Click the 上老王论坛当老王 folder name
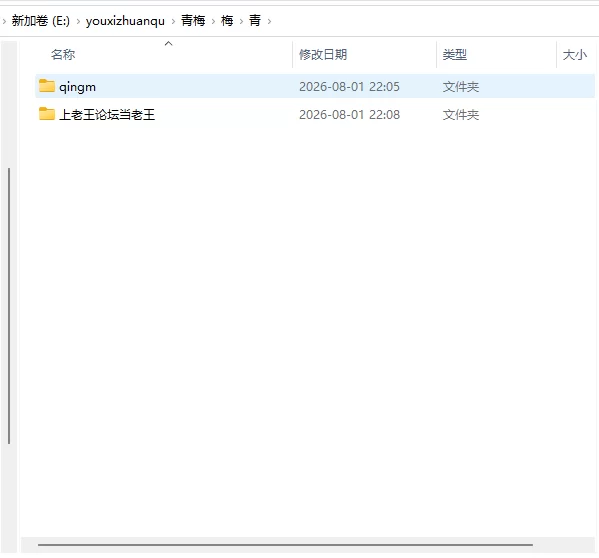 [x=107, y=115]
